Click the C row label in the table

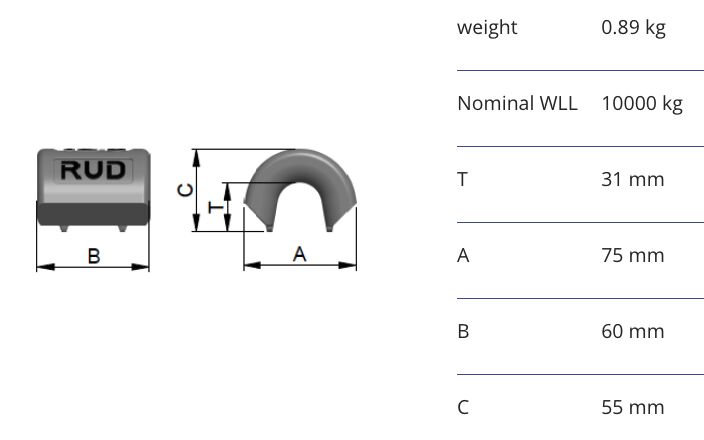(x=463, y=407)
